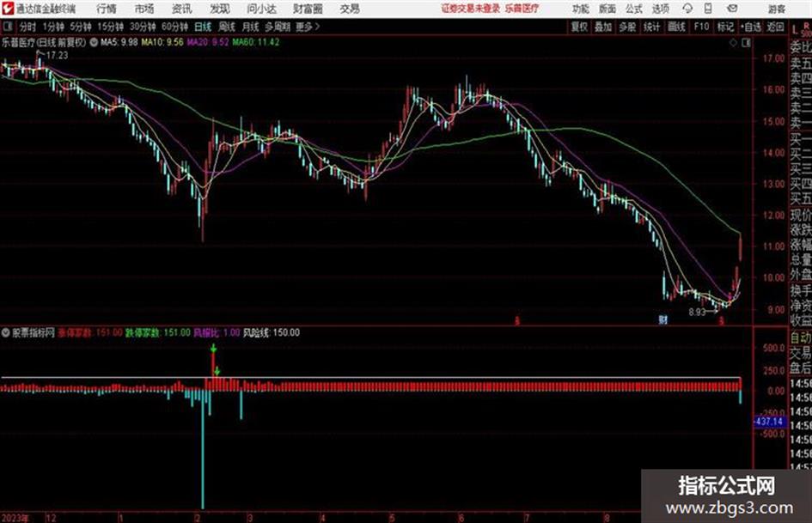This screenshot has height=523, width=812.
Task: Click the 跌停家数 indicator label
Action: 158,332
